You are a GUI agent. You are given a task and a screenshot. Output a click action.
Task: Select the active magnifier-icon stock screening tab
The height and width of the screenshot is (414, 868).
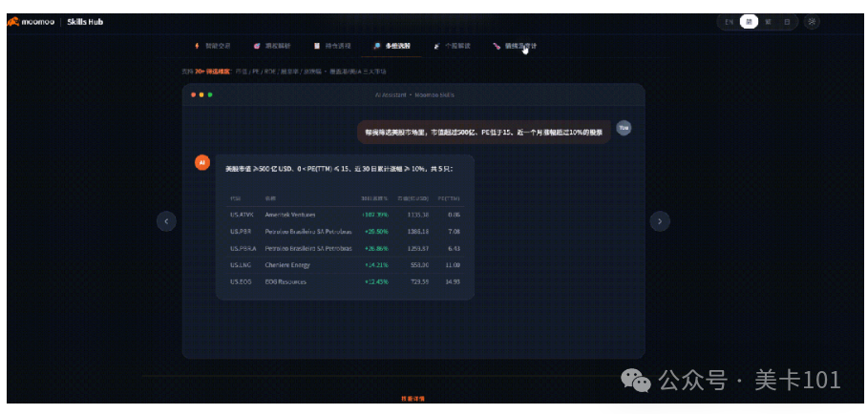(x=392, y=46)
